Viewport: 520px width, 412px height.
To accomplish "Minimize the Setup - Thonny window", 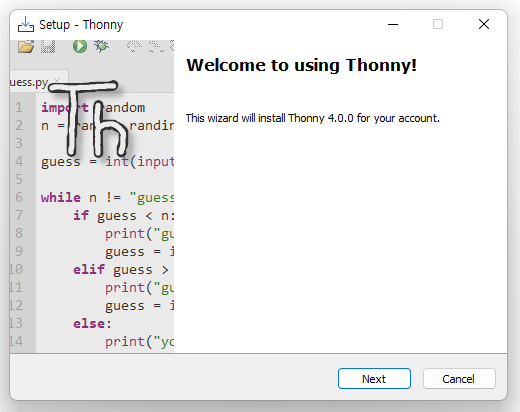I will click(393, 24).
